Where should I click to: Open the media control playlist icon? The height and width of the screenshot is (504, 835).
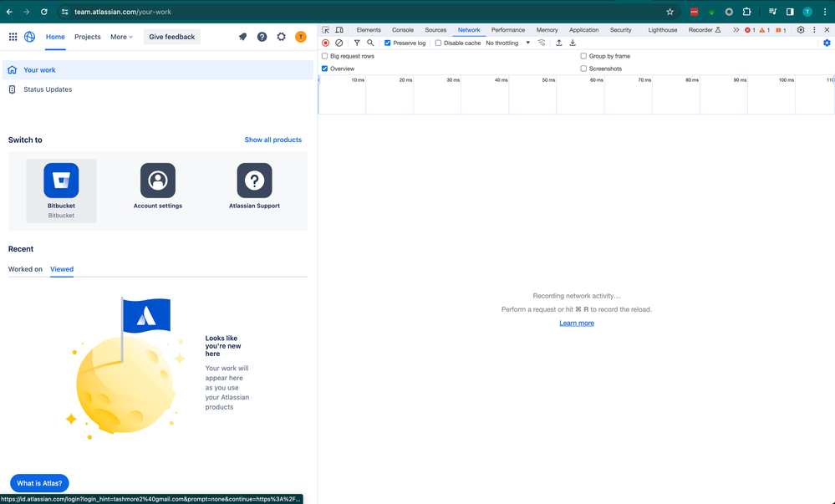(772, 12)
